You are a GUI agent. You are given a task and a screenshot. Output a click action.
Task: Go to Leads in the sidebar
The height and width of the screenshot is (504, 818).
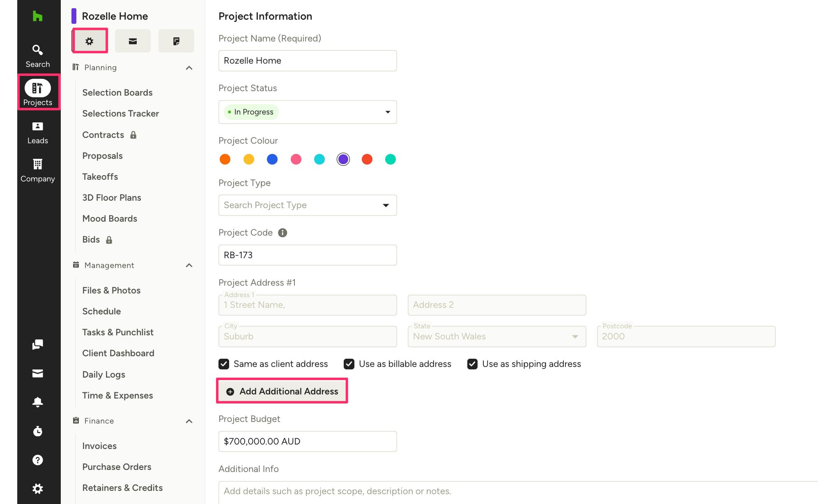tap(37, 133)
